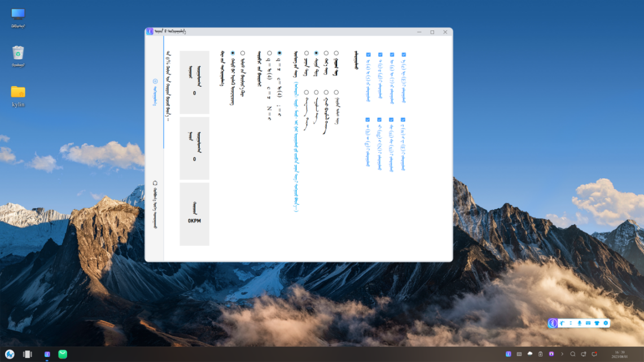Click the weather cloud icon in system tray
The height and width of the screenshot is (362, 644).
click(x=529, y=354)
